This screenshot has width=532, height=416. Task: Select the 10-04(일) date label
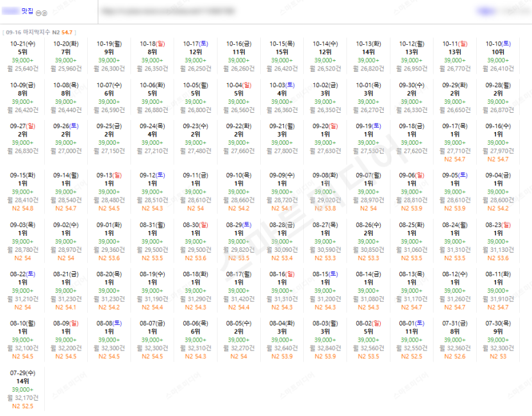coord(239,85)
